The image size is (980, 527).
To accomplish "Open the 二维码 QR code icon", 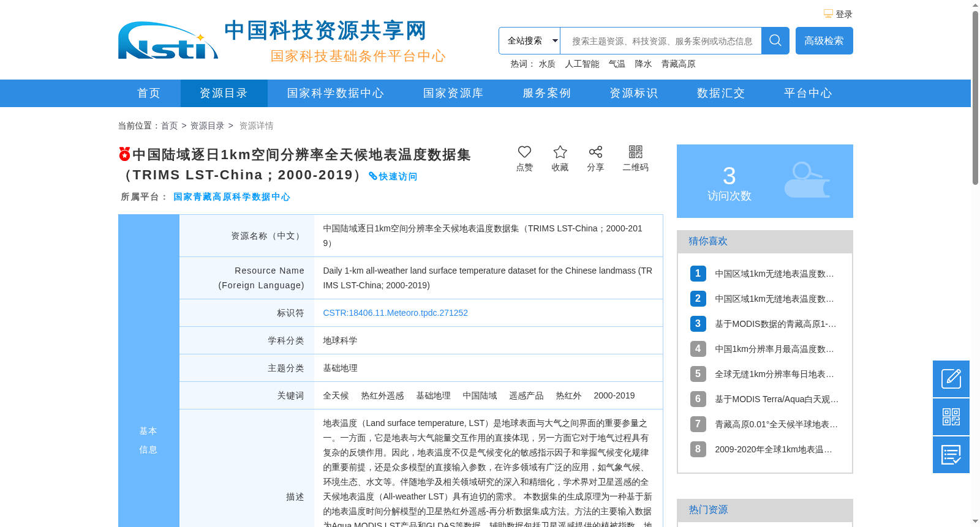I will click(636, 152).
